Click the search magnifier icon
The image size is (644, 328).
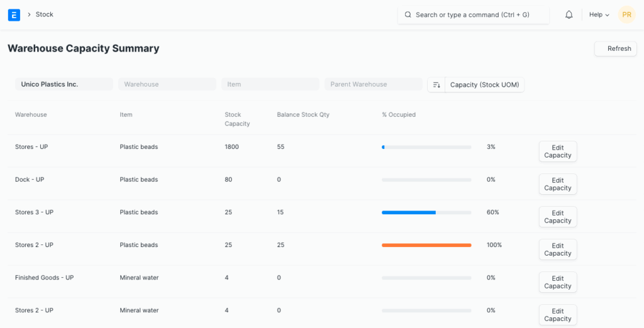pos(408,14)
